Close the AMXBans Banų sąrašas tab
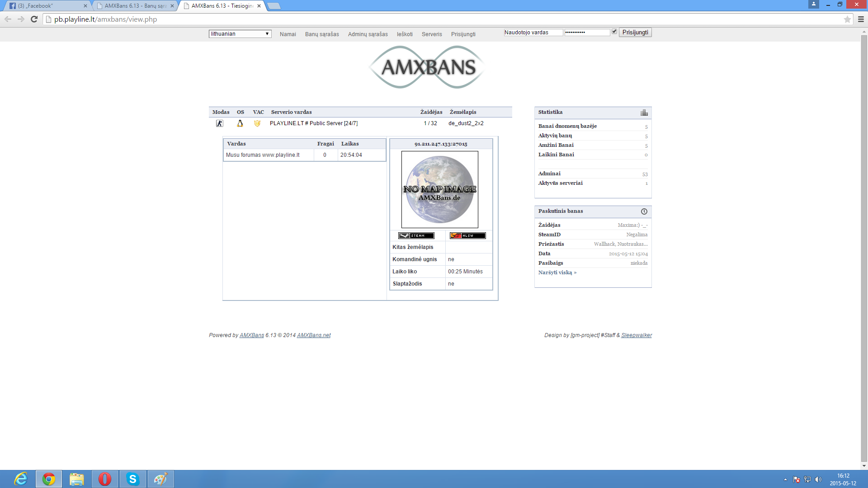The height and width of the screenshot is (488, 868). tap(172, 6)
